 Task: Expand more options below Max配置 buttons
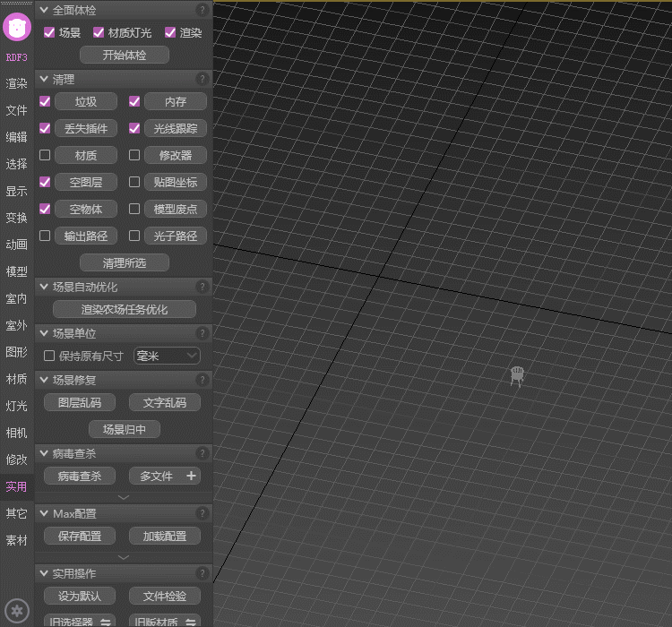[x=124, y=557]
